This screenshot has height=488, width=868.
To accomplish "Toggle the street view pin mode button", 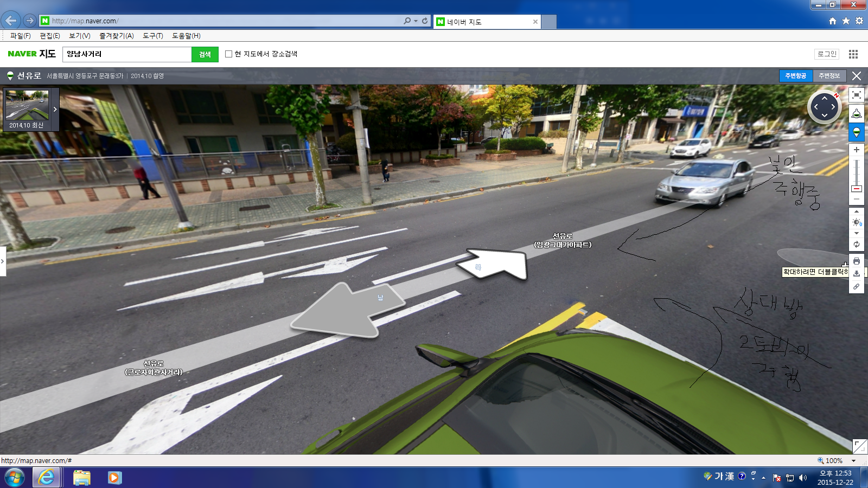I will pos(856,132).
